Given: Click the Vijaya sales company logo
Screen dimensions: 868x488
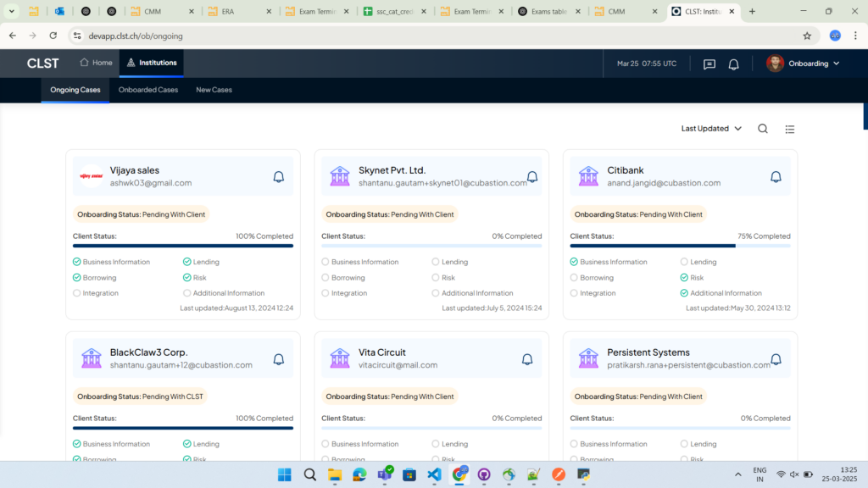Looking at the screenshot, I should [92, 176].
